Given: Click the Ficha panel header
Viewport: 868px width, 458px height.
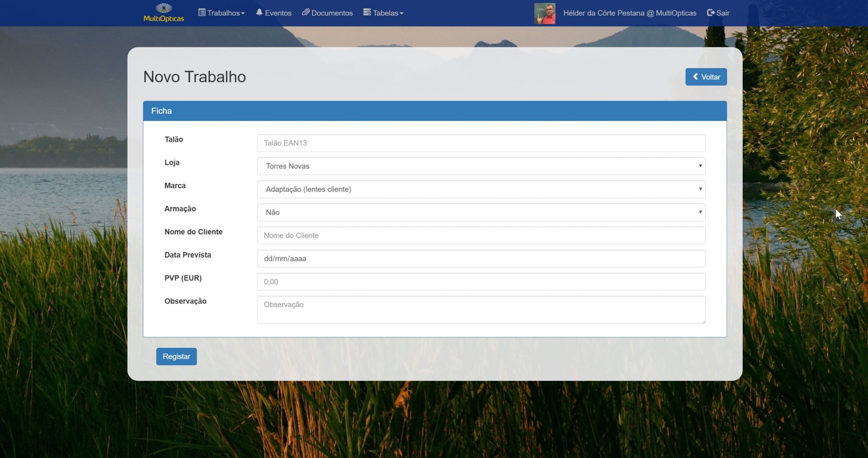Looking at the screenshot, I should tap(434, 111).
